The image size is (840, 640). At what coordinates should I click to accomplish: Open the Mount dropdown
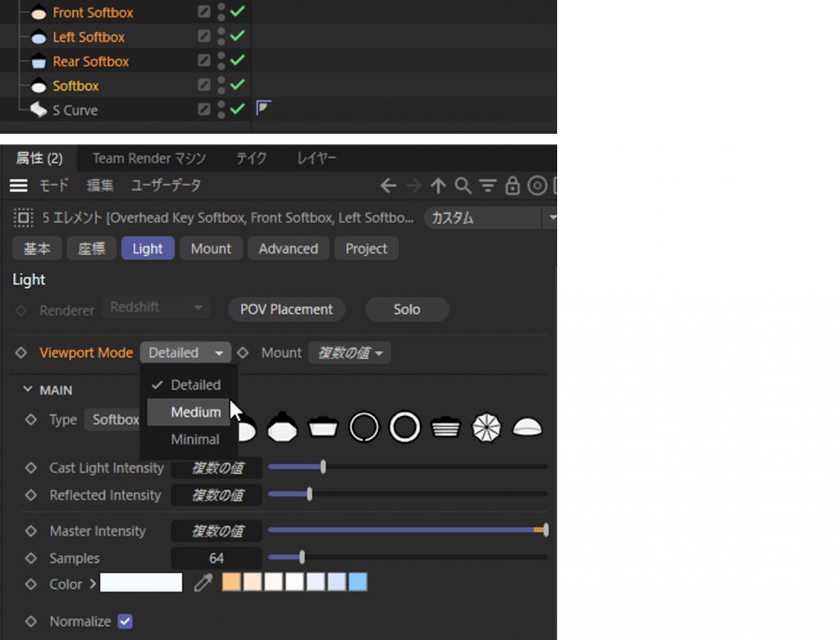click(349, 353)
